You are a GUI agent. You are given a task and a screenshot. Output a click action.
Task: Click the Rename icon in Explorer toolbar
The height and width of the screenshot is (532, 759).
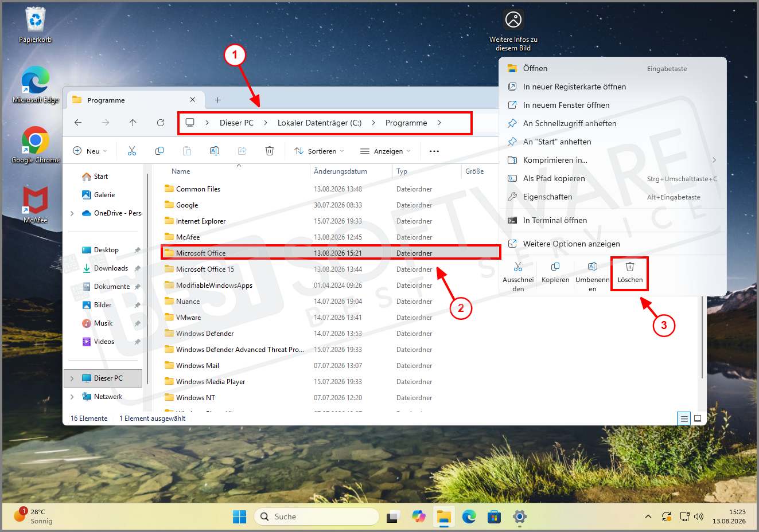point(215,151)
